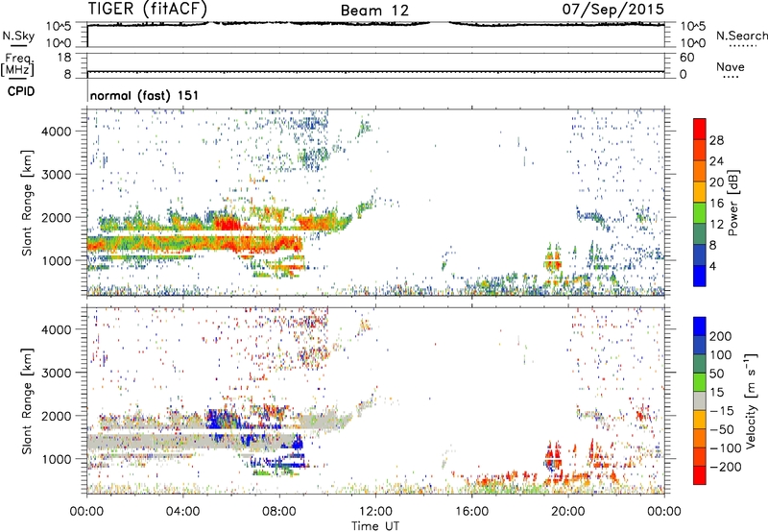Click the 'Freq. [MHz]' axis label

tap(17, 64)
